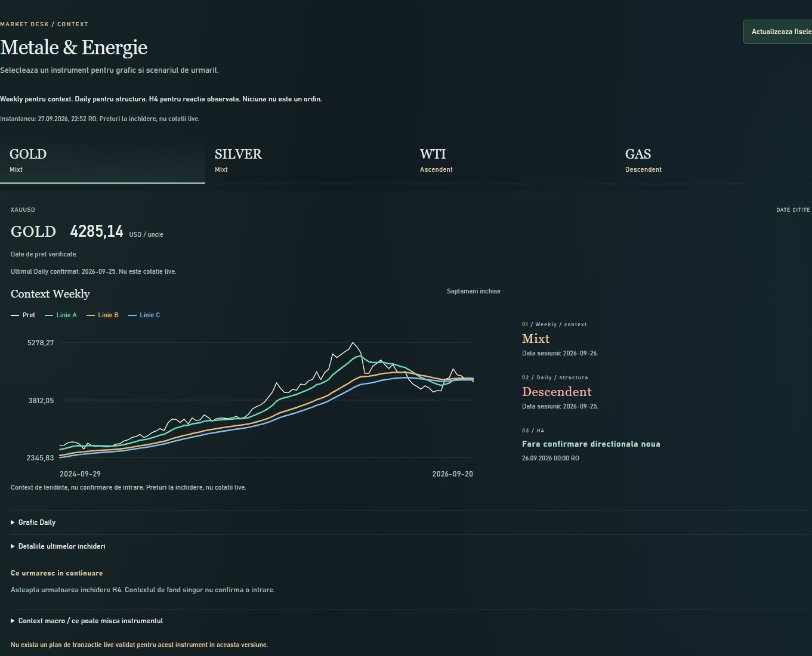Image resolution: width=812 pixels, height=656 pixels.
Task: Click the 'Nu exista un plan de tranzactie' notice
Action: 140,645
